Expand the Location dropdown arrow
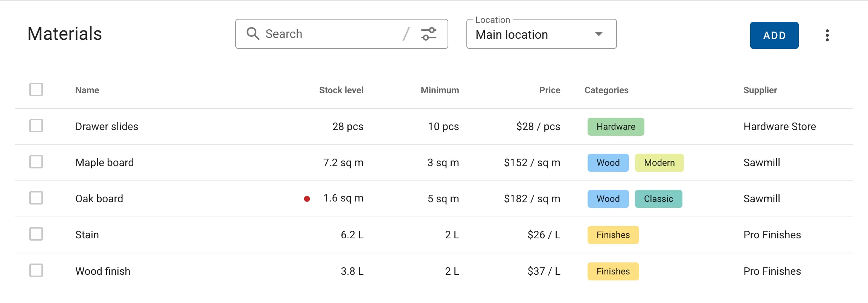The height and width of the screenshot is (303, 868). click(x=598, y=34)
